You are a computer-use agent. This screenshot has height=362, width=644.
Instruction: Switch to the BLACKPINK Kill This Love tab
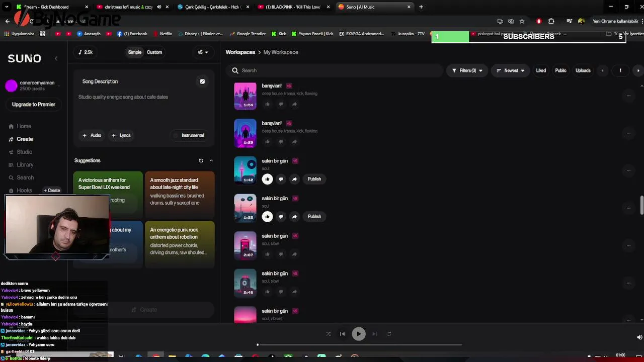(294, 7)
